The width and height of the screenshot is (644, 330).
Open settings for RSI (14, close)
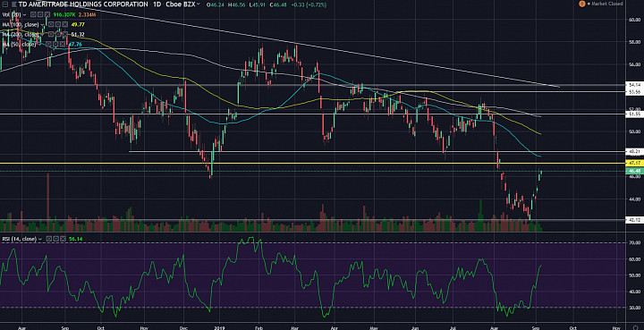pyautogui.click(x=55, y=239)
